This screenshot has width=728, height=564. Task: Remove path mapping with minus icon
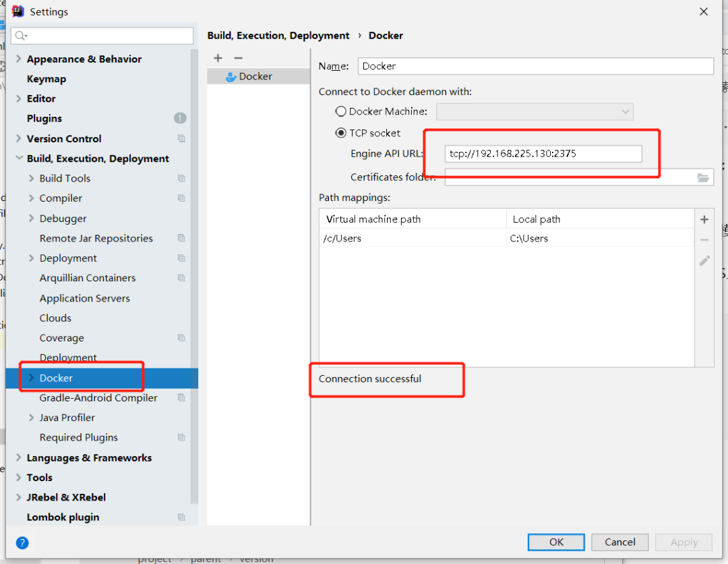(704, 239)
